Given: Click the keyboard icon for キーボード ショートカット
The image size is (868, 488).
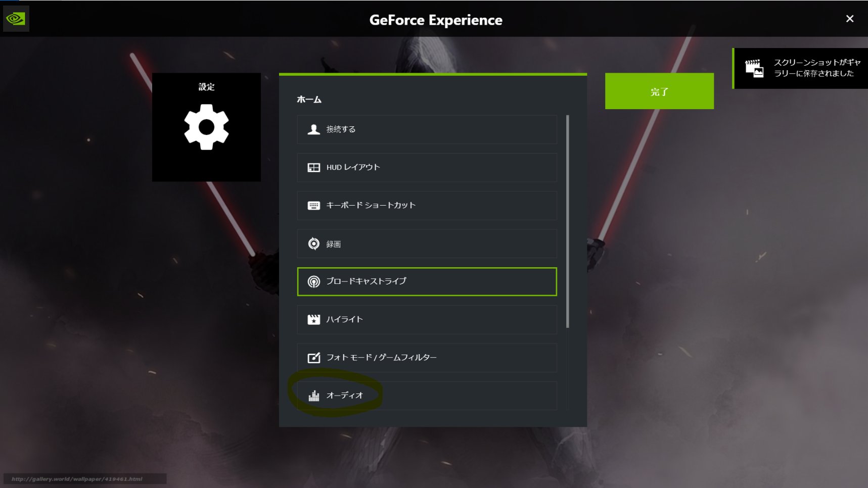Looking at the screenshot, I should tap(314, 206).
